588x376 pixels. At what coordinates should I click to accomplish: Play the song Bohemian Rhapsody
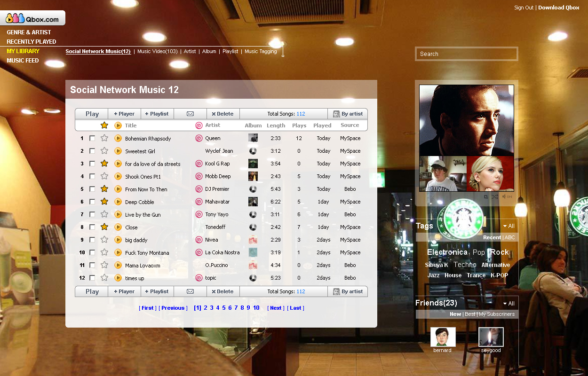pos(118,138)
